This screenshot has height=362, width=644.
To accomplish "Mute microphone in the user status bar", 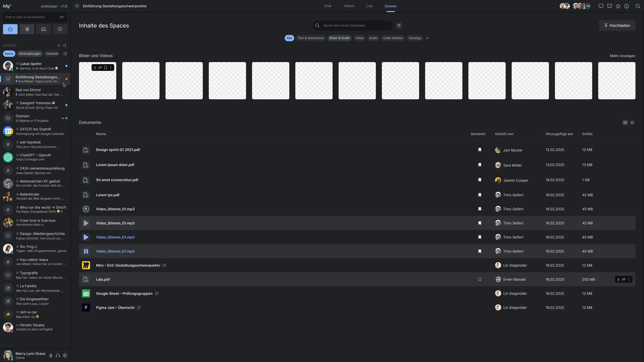I will (51, 355).
